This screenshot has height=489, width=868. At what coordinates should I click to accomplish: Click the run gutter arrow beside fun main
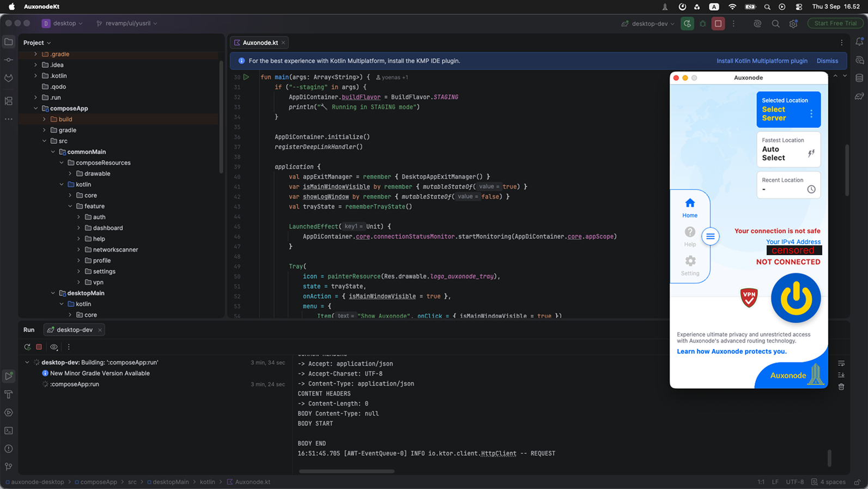(x=246, y=77)
